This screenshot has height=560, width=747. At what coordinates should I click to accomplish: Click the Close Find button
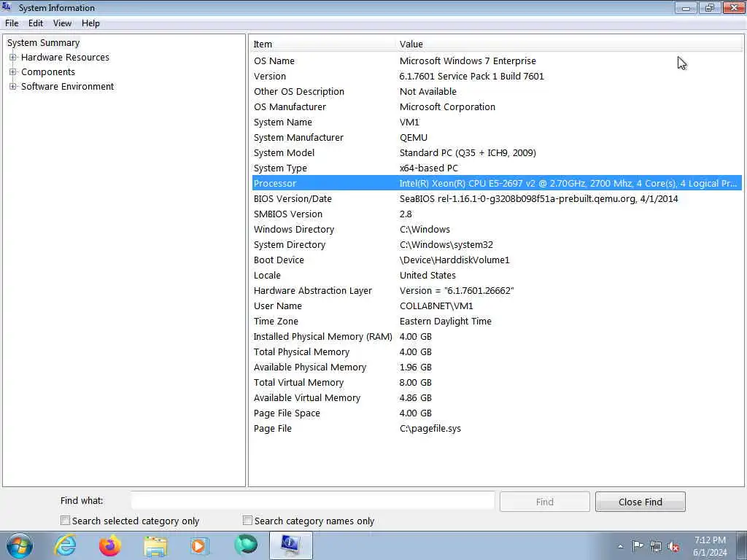[640, 502]
